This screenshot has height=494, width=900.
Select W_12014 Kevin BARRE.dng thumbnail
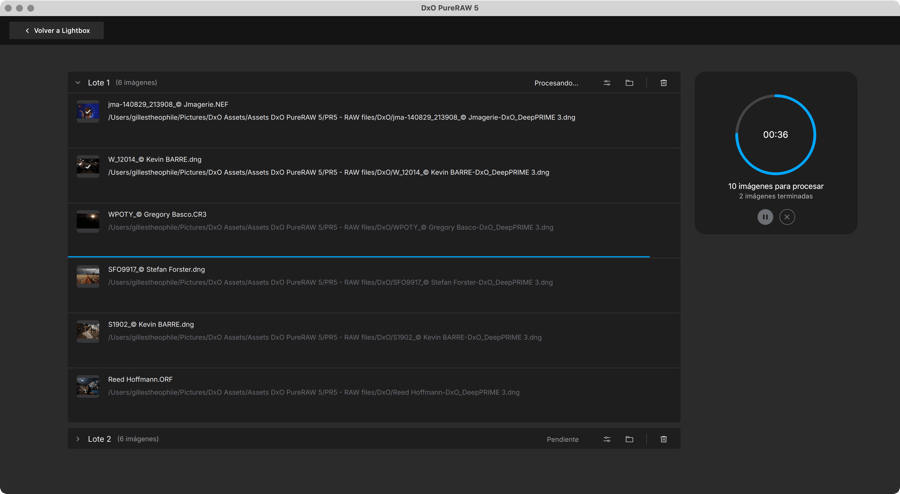pyautogui.click(x=88, y=166)
